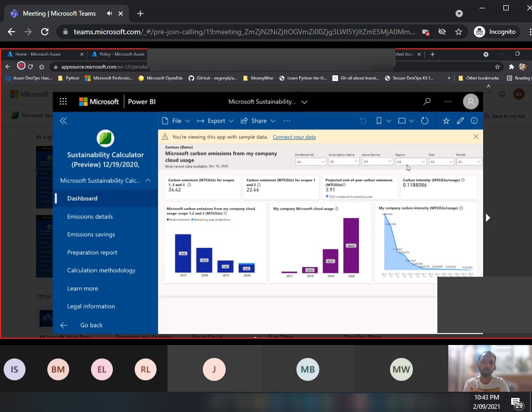Favorite the report with the star icon
Image resolution: width=532 pixels, height=412 pixels.
[x=446, y=121]
